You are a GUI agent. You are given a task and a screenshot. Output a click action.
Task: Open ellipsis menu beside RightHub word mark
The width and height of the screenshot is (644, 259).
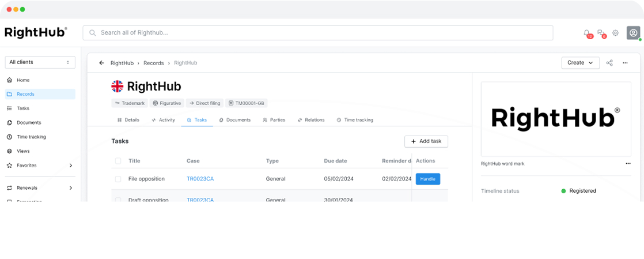pos(628,164)
